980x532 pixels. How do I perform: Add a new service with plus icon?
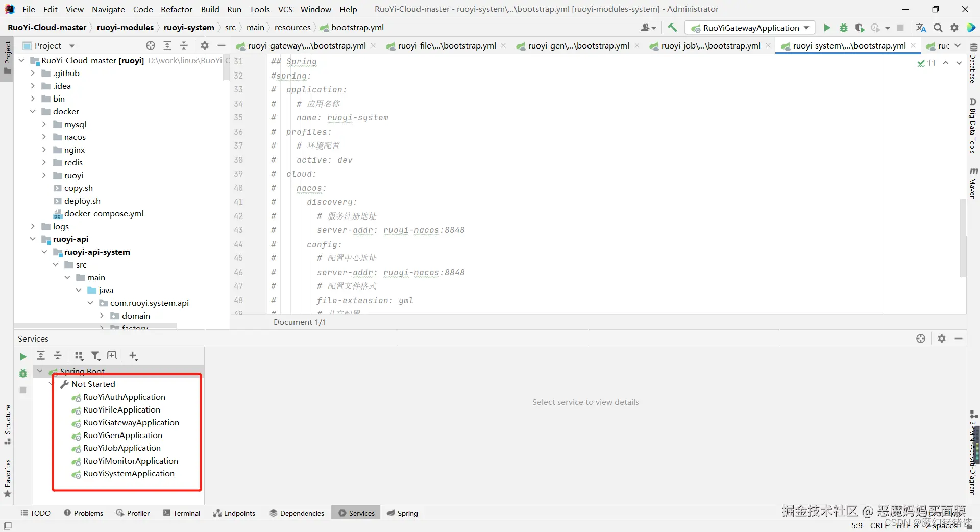tap(133, 356)
